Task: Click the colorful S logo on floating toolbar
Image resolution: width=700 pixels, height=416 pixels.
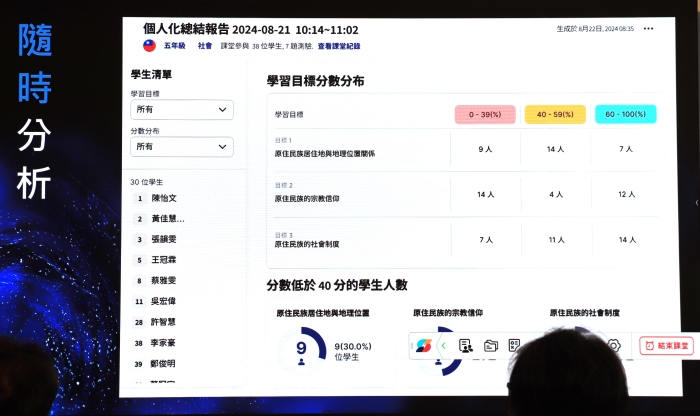Action: pos(423,345)
